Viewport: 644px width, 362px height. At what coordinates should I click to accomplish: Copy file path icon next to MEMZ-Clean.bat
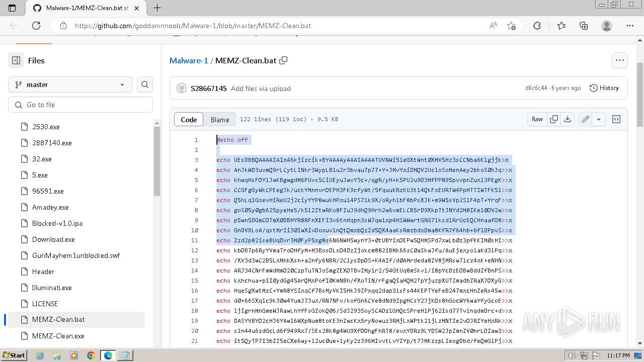pyautogui.click(x=283, y=60)
